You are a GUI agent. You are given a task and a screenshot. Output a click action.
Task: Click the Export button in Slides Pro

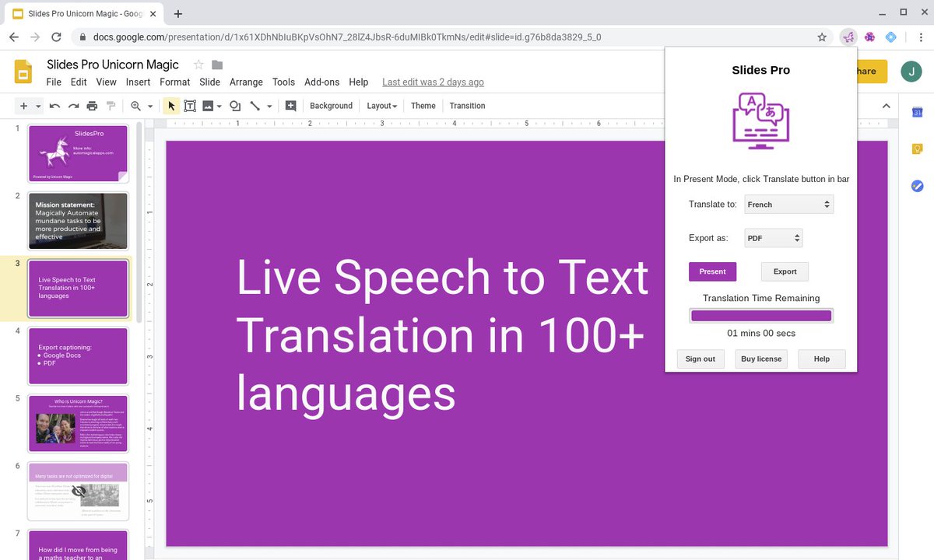(785, 271)
